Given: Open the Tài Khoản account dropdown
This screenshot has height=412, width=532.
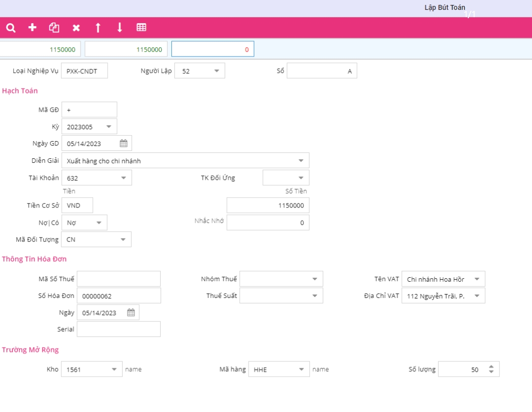Looking at the screenshot, I should [123, 178].
